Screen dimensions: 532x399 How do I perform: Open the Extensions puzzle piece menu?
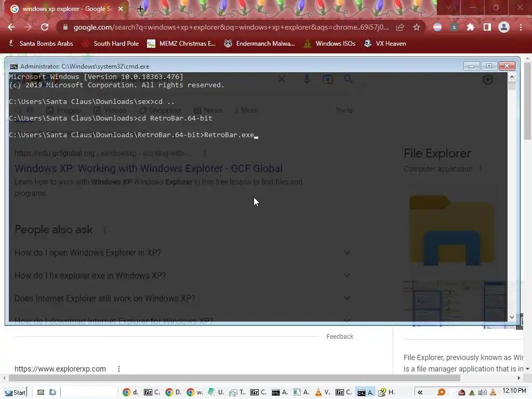tap(470, 27)
